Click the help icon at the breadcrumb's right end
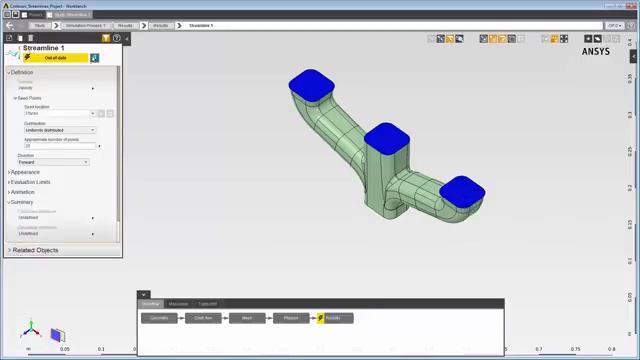This screenshot has width=640, height=360. point(632,25)
